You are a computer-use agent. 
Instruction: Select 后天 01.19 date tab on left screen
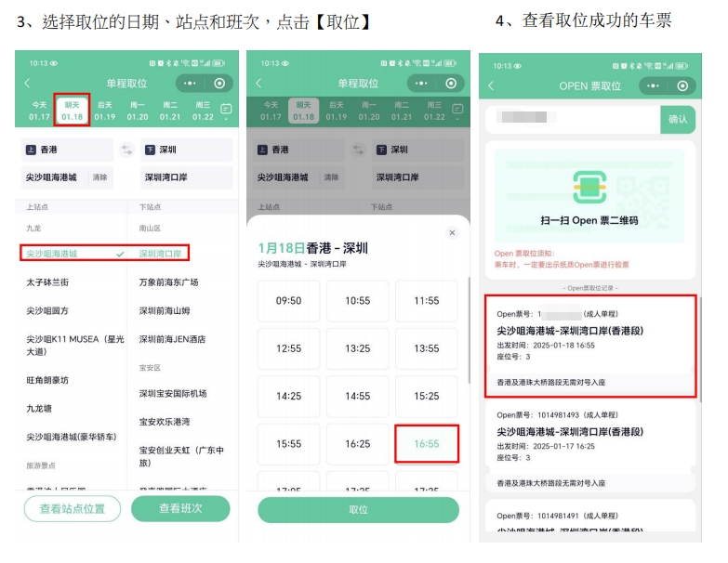[104, 111]
